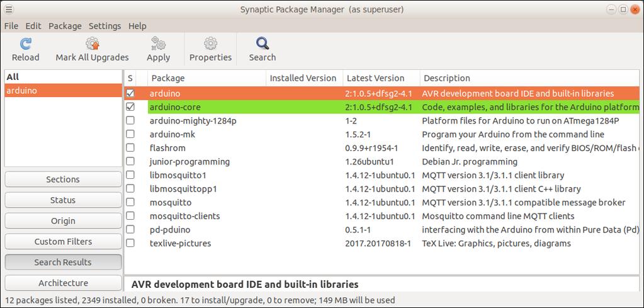This screenshot has height=308, width=644.
Task: Sort by Installed Version column header
Action: pos(304,78)
